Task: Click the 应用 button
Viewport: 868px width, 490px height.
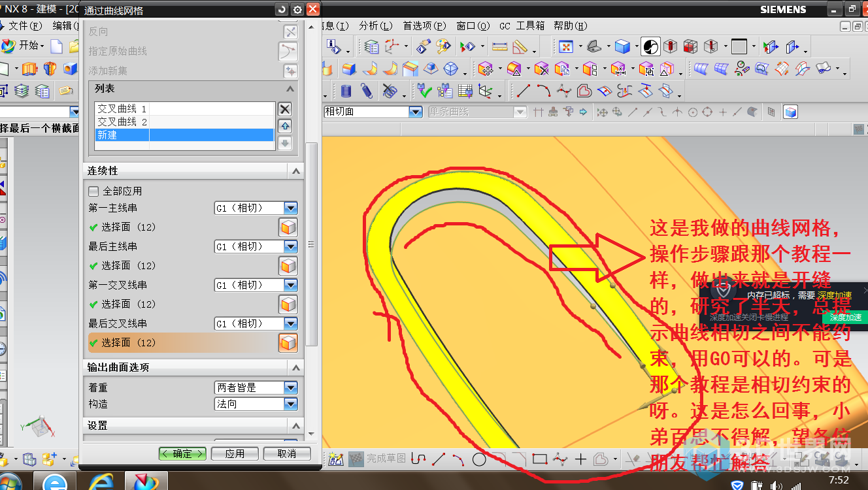Action: tap(235, 453)
